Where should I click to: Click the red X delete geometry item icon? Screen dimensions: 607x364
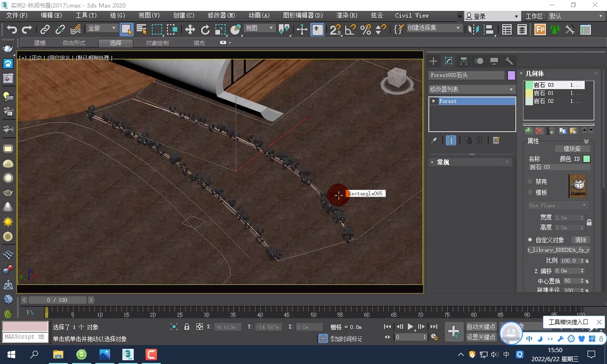click(x=539, y=131)
